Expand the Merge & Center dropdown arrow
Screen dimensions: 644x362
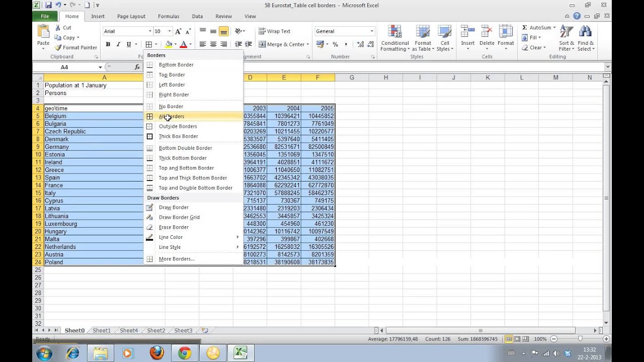pos(307,44)
